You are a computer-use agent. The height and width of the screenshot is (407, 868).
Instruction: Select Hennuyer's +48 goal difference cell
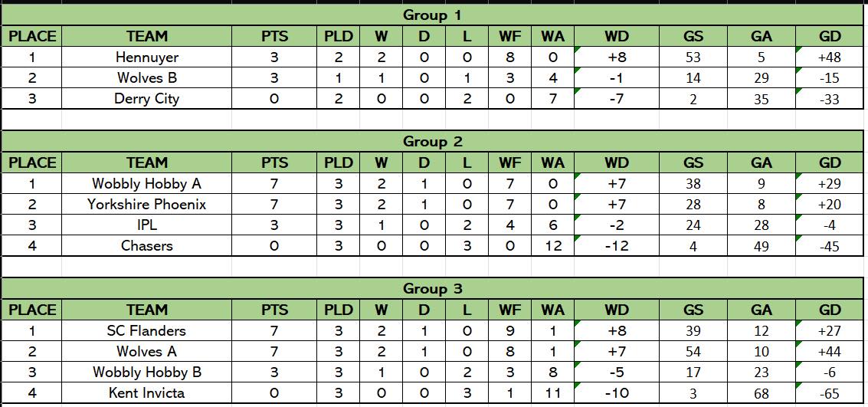tap(830, 57)
